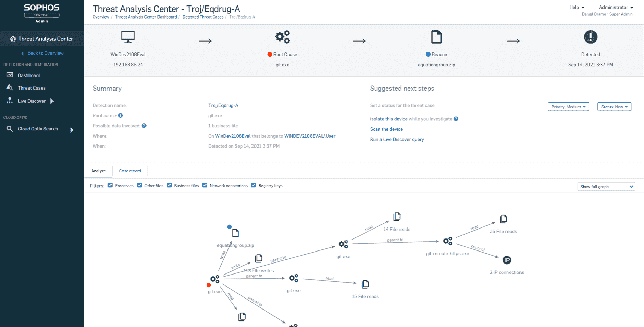Click the Scan the device link

pyautogui.click(x=386, y=129)
